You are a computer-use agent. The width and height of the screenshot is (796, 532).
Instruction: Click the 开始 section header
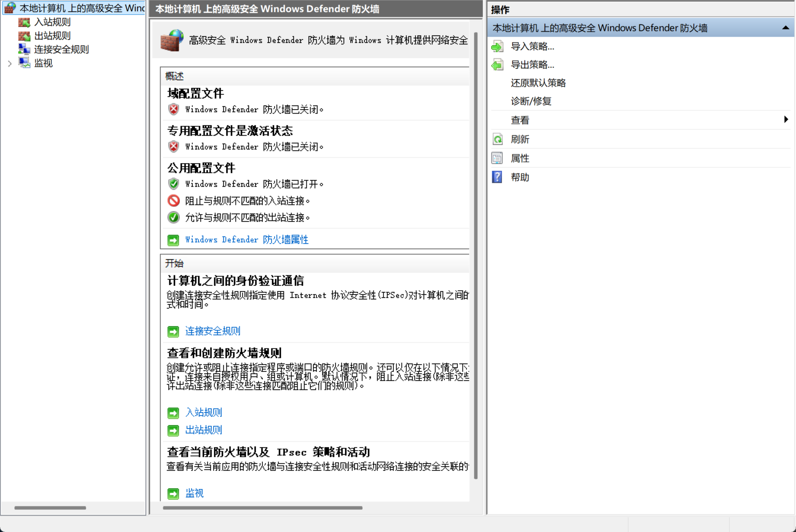tap(175, 263)
